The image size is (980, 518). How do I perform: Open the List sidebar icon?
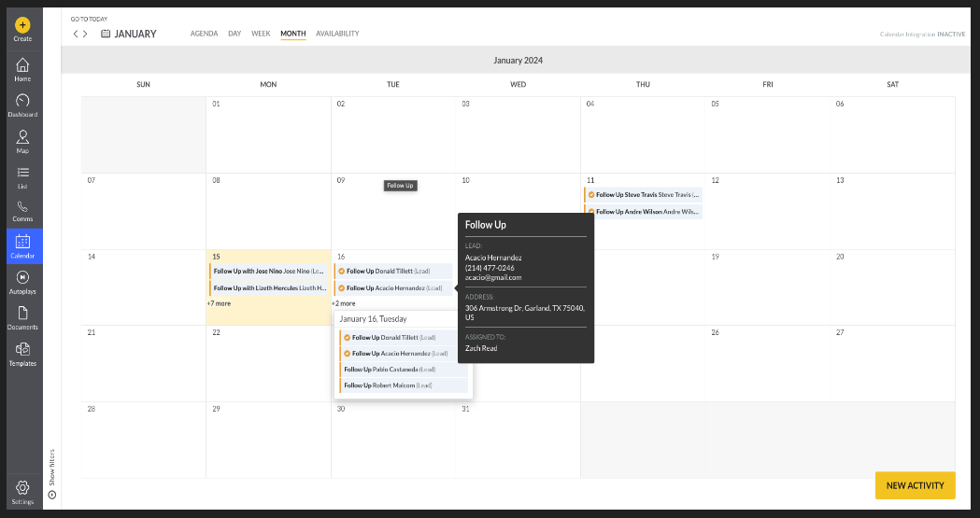click(22, 177)
